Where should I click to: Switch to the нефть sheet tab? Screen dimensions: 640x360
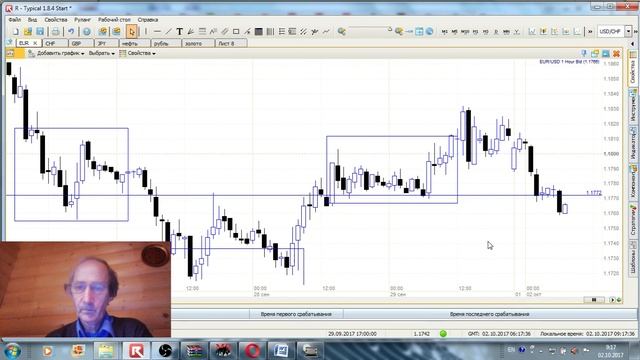click(134, 43)
